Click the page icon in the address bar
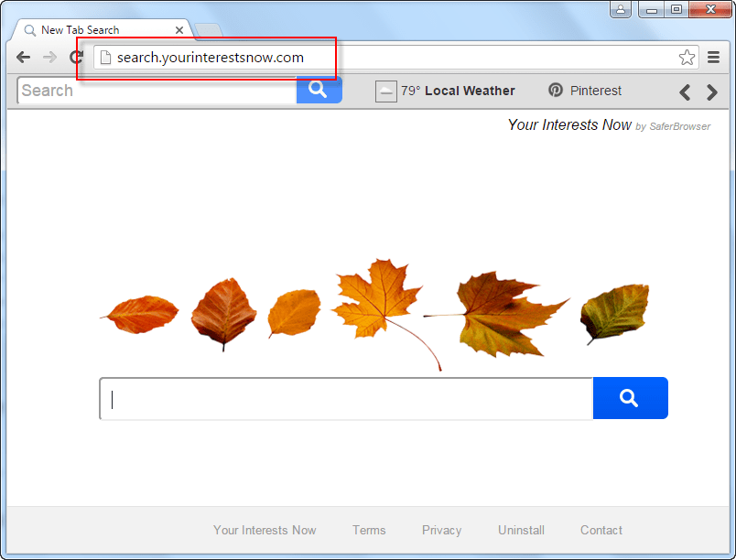Screen dimensions: 736x560 pyautogui.click(x=105, y=58)
